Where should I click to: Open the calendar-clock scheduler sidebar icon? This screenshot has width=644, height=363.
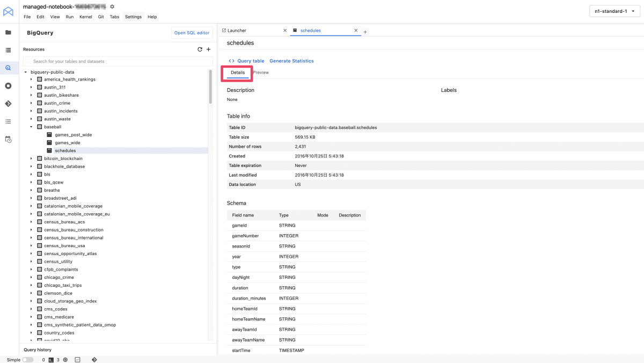8,140
